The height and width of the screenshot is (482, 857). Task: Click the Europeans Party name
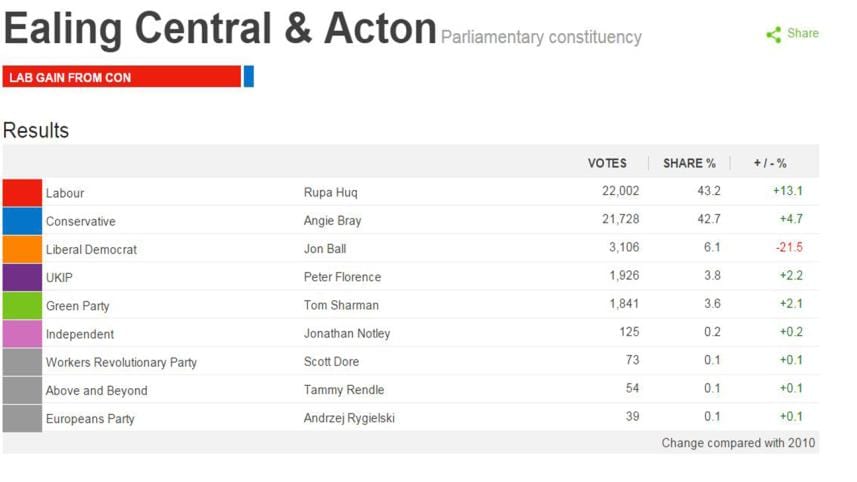(90, 418)
